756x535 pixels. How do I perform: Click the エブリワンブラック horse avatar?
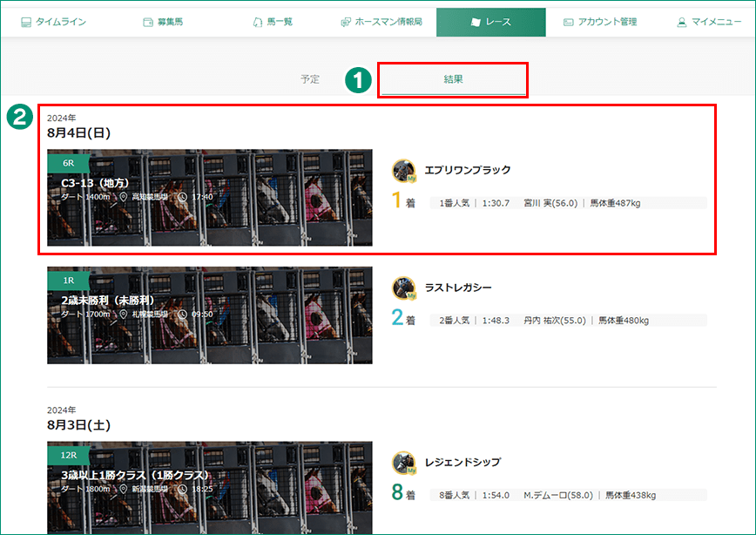[x=403, y=171]
